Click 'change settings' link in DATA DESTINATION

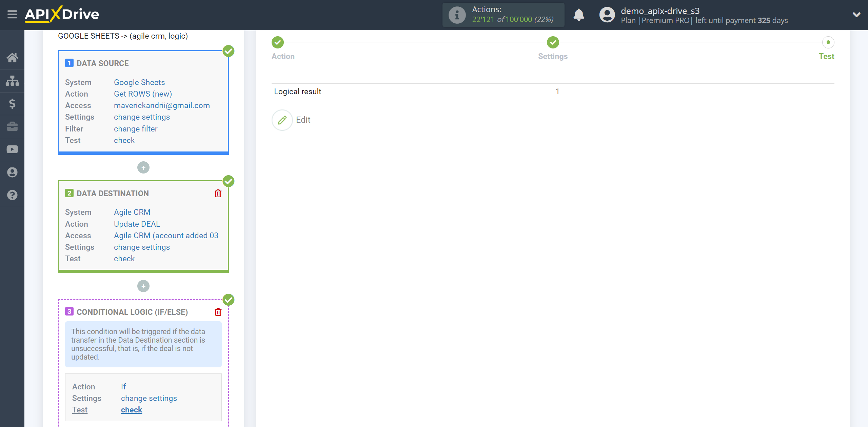pyautogui.click(x=141, y=247)
